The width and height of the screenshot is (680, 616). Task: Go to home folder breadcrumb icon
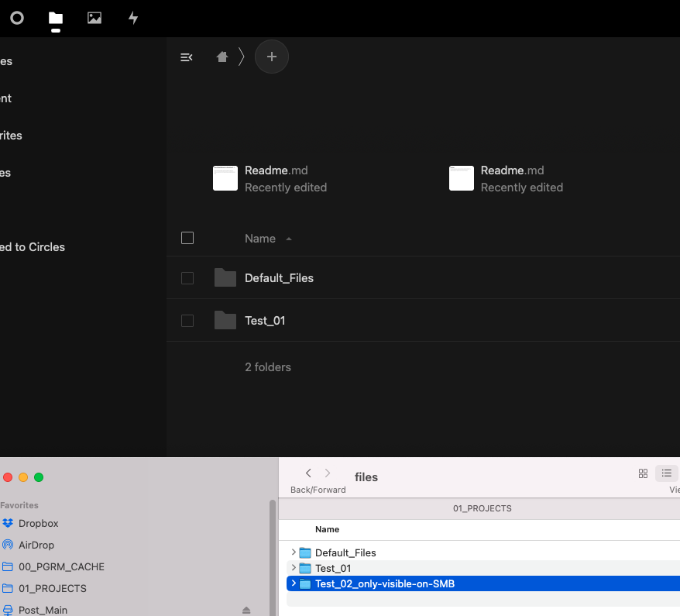(222, 57)
